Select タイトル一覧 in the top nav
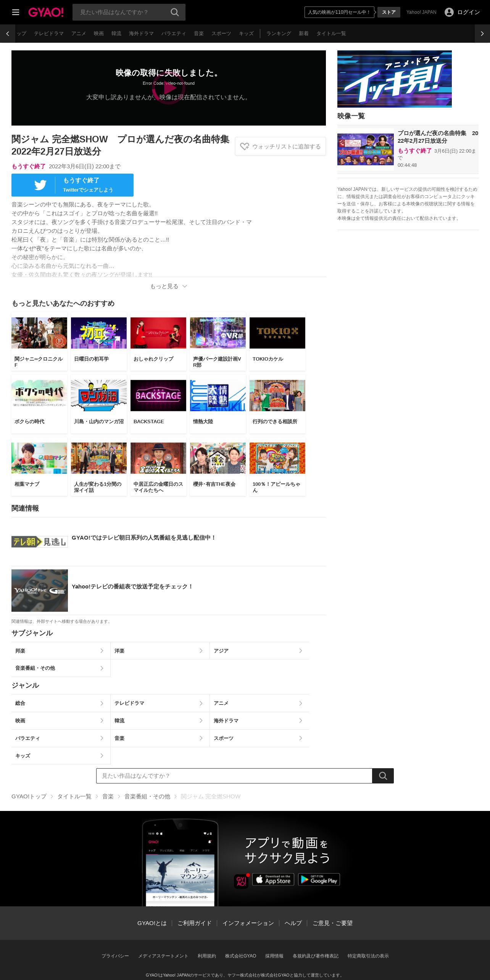Image resolution: width=490 pixels, height=980 pixels. (331, 34)
